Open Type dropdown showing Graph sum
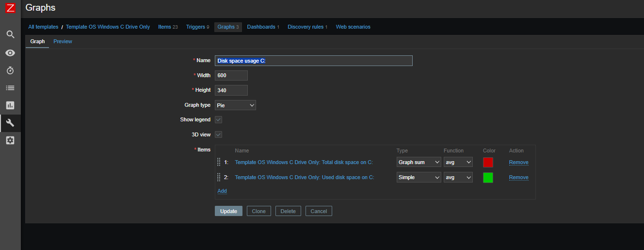Viewport: 644px width, 250px height. [x=419, y=162]
